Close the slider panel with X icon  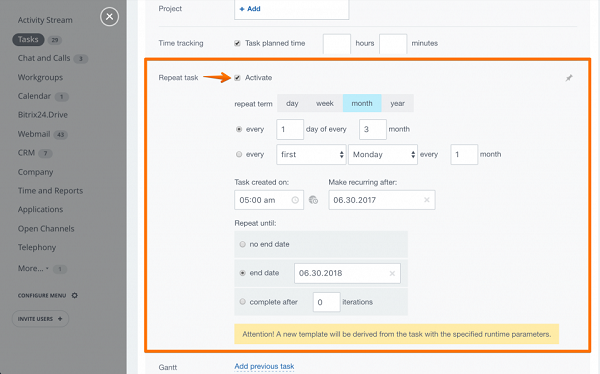pos(109,17)
